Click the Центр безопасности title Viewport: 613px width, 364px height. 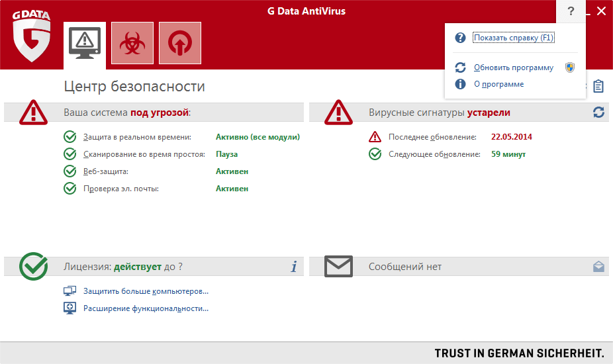pyautogui.click(x=134, y=87)
